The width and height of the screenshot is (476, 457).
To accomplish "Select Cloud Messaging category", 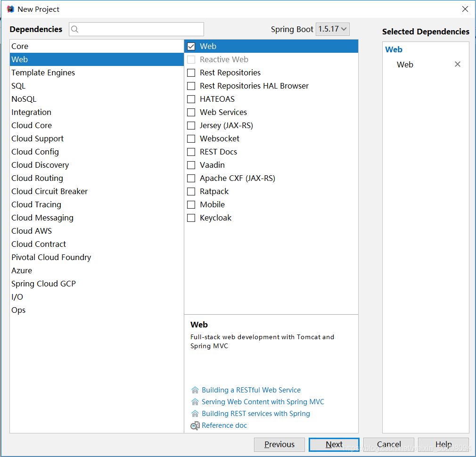I will point(97,218).
